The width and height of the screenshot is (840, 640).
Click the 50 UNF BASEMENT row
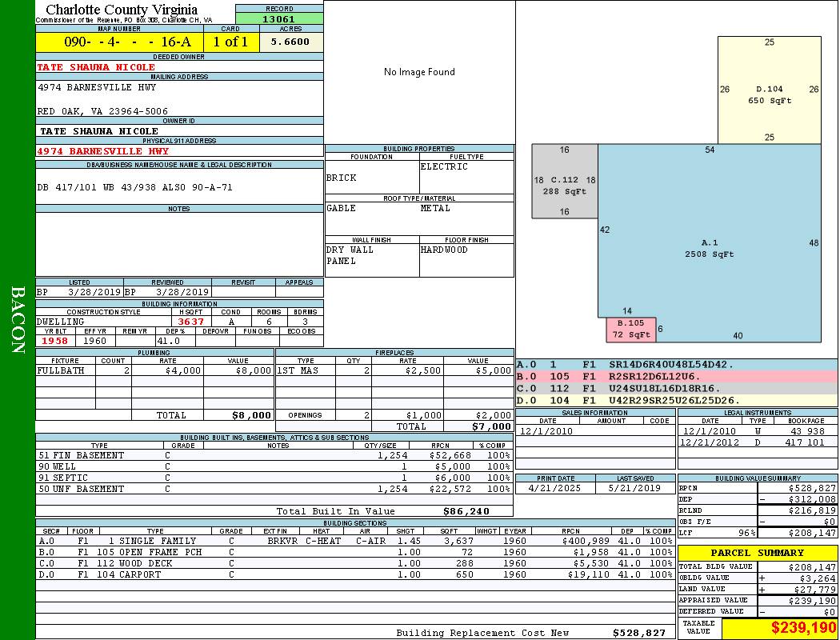click(x=274, y=489)
